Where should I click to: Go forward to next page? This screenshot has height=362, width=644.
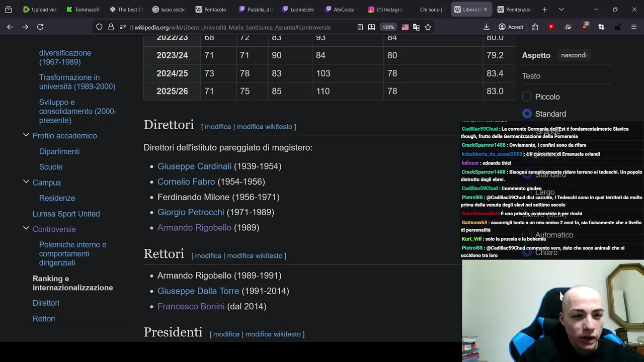[x=25, y=27]
